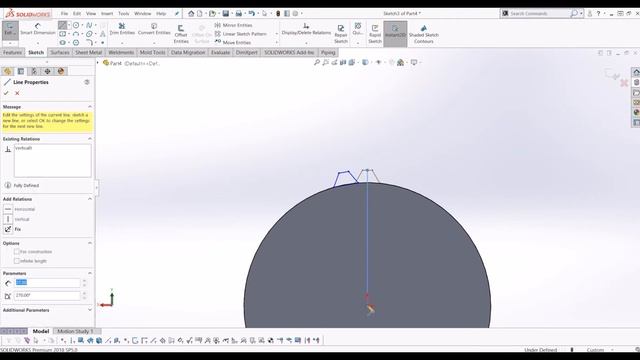640x360 pixels.
Task: Click Linear Sketch Pattern
Action: [240, 34]
